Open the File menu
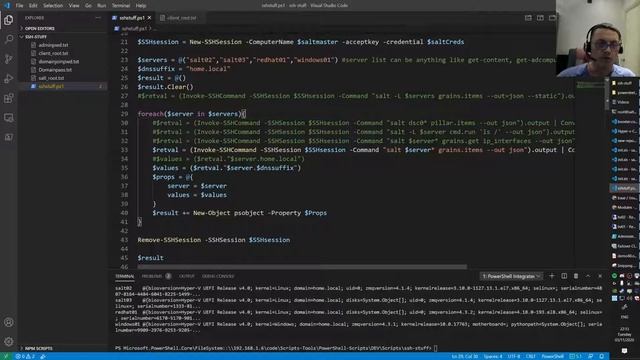640x360 pixels. [19, 6]
